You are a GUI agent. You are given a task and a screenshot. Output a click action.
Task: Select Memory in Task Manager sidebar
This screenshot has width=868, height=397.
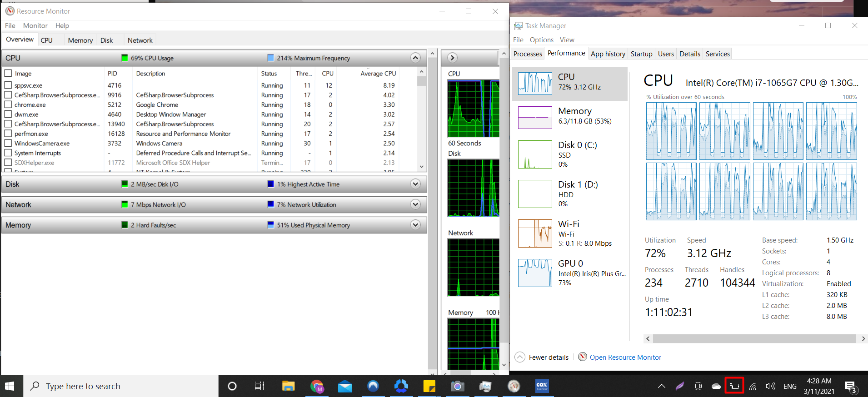click(x=570, y=117)
